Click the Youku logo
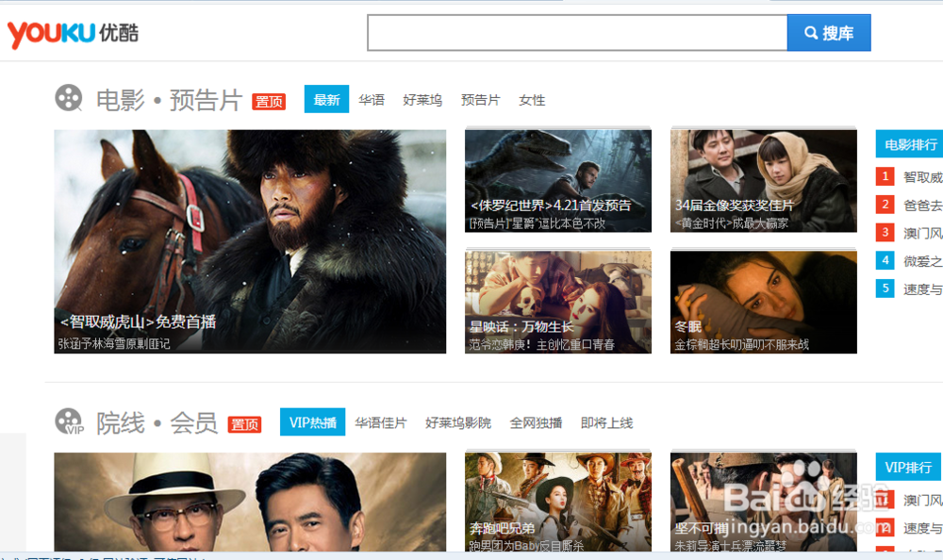The height and width of the screenshot is (560, 943). click(x=73, y=34)
